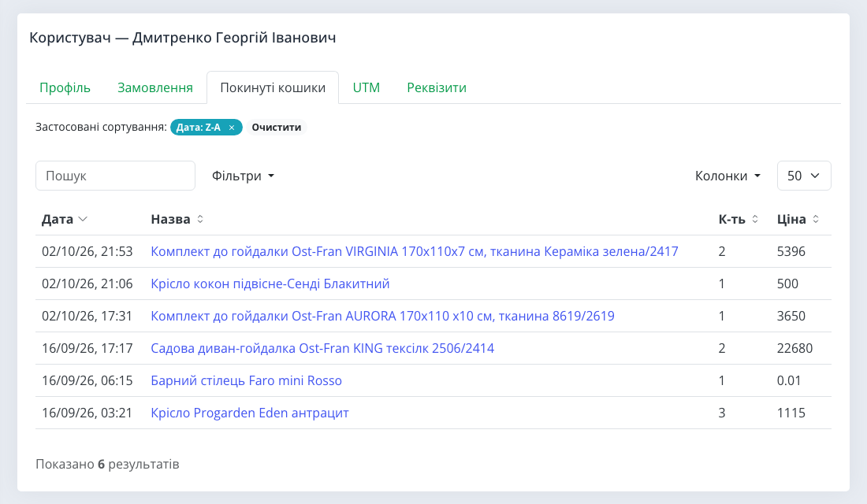The image size is (867, 504).
Task: Switch to the Замовлення tab
Action: (x=154, y=88)
